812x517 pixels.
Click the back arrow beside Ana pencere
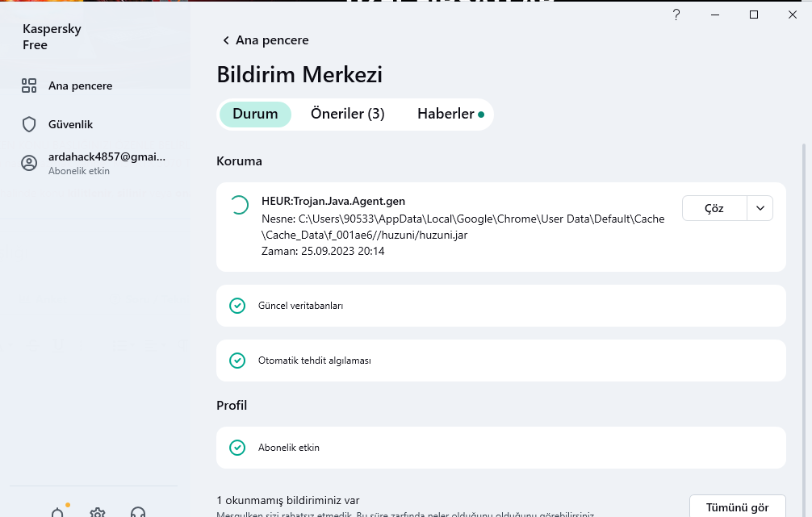226,40
